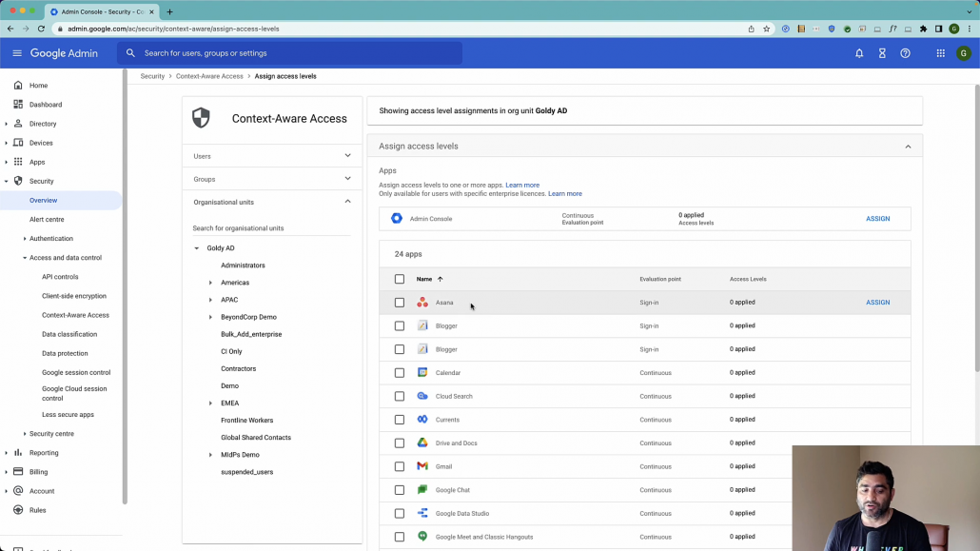This screenshot has width=980, height=551.
Task: Click the Apps grid sidebar icon
Action: [x=18, y=162]
